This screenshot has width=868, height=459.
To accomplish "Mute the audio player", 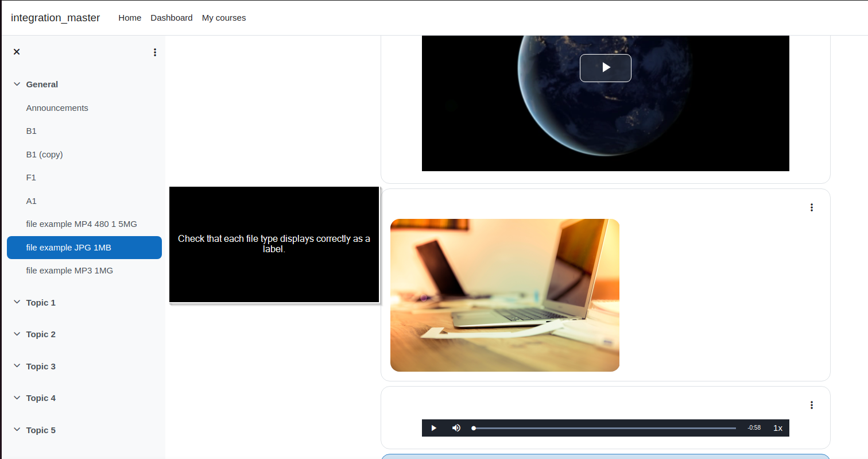I will coord(456,428).
